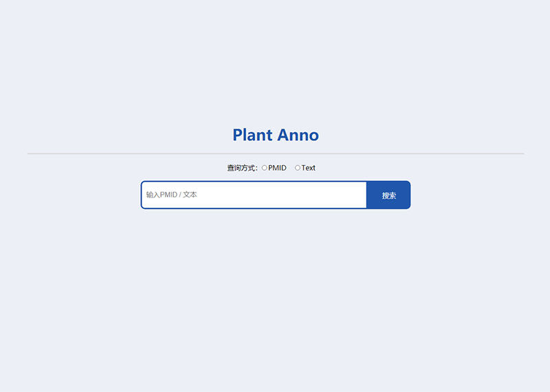550x392 pixels.
Task: Tick the circle left of PMID
Action: click(264, 168)
